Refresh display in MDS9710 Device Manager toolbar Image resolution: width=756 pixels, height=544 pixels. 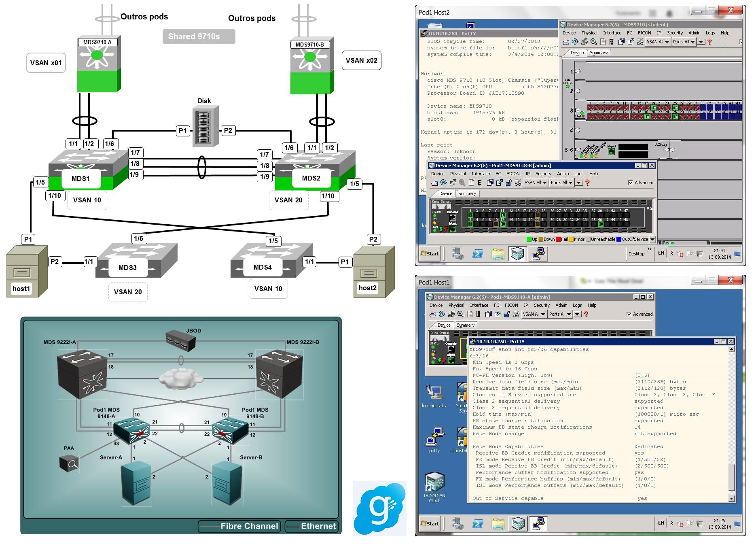575,42
